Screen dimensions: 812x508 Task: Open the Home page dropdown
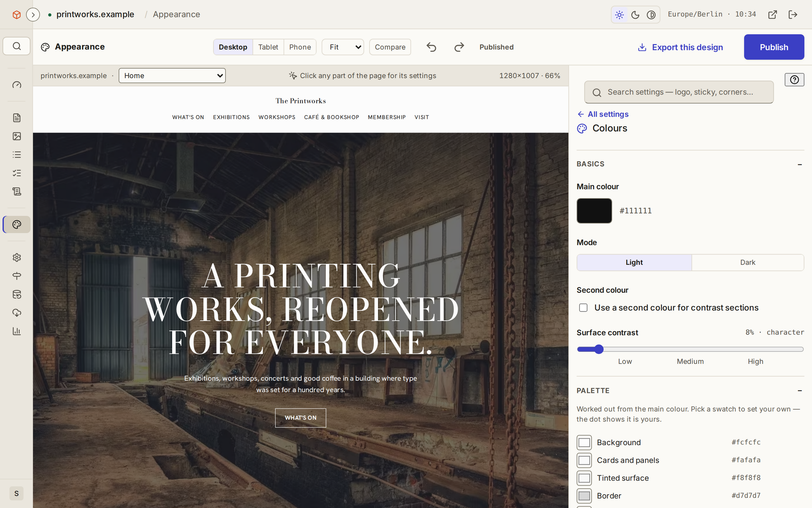pyautogui.click(x=172, y=76)
